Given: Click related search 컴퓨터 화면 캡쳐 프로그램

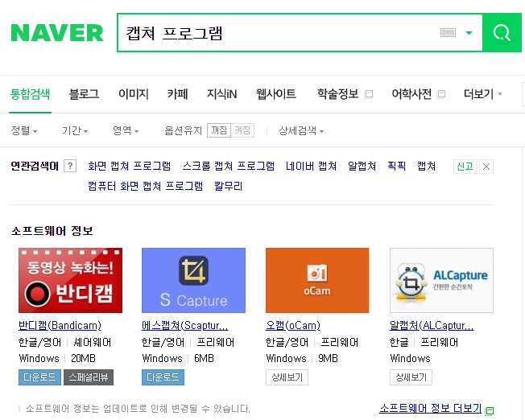Looking at the screenshot, I should click(x=145, y=186).
